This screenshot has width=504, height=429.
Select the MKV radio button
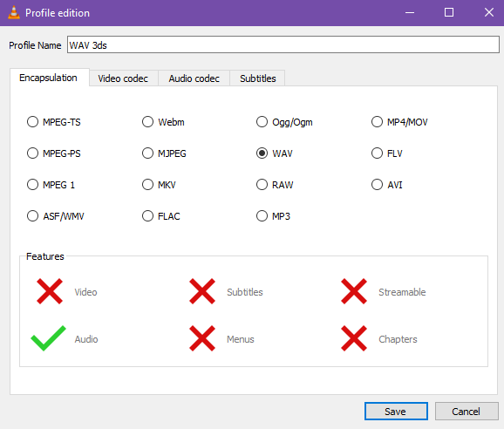pyautogui.click(x=147, y=185)
